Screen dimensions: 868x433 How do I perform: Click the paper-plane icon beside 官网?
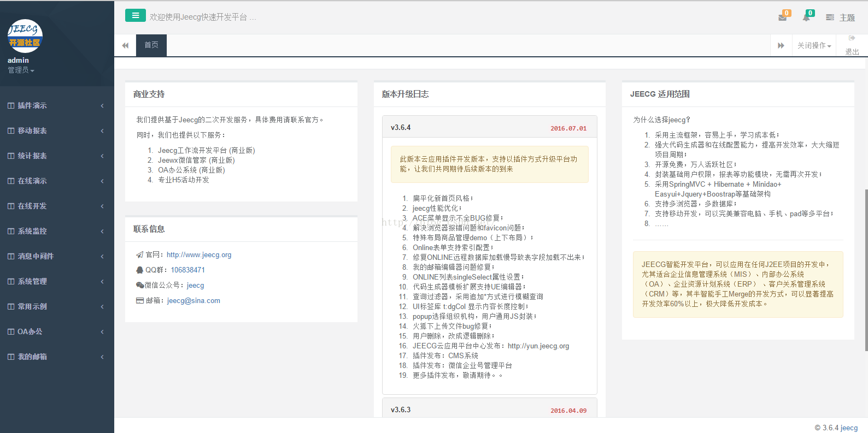(140, 254)
